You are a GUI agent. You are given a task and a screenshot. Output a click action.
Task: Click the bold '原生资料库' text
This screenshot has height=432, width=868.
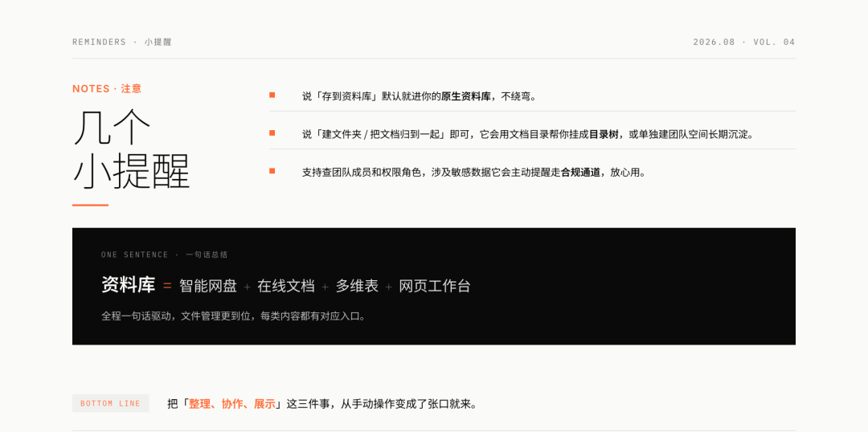[465, 96]
